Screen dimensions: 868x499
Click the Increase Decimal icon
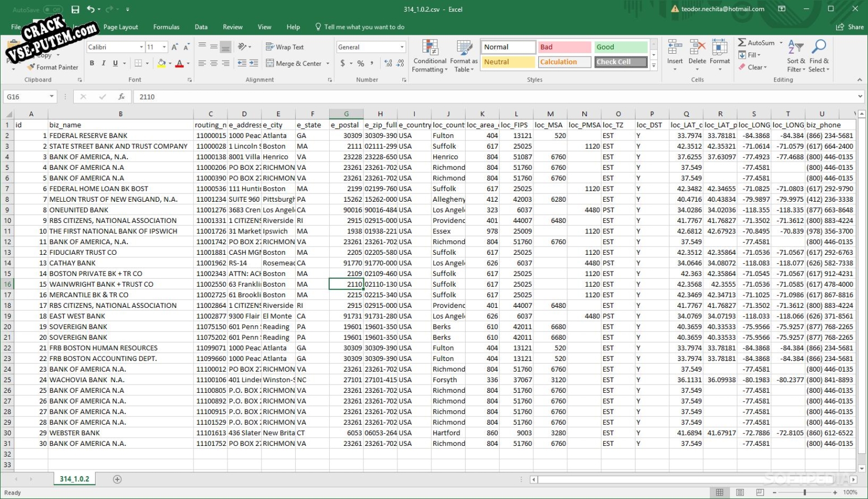[x=388, y=64]
